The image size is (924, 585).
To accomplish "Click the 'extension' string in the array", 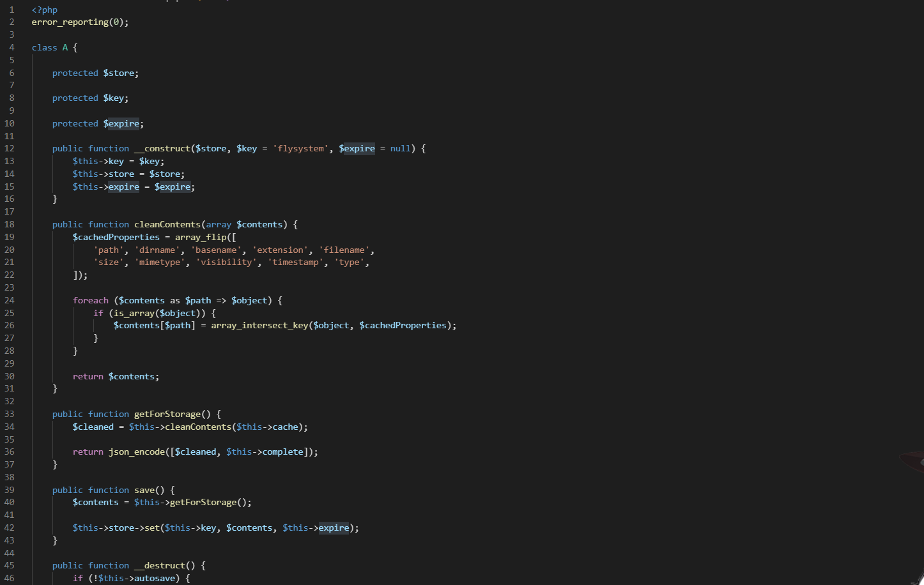I will (281, 250).
